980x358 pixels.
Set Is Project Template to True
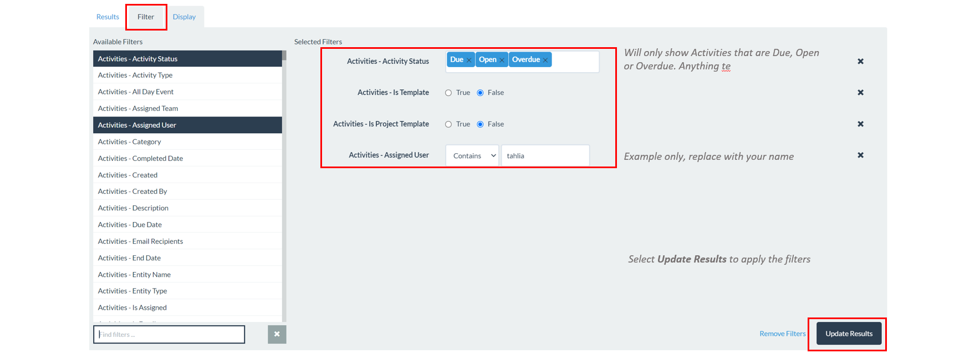(448, 124)
